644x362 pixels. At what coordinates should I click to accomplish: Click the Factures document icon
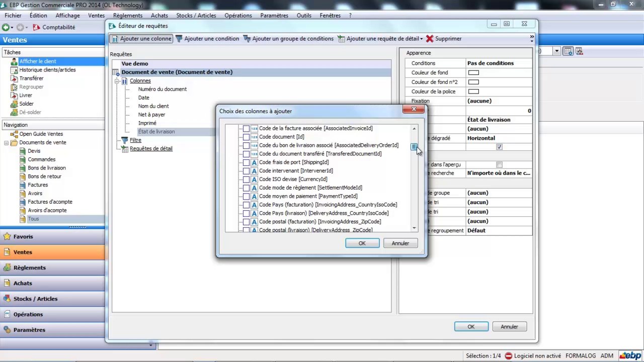click(23, 185)
